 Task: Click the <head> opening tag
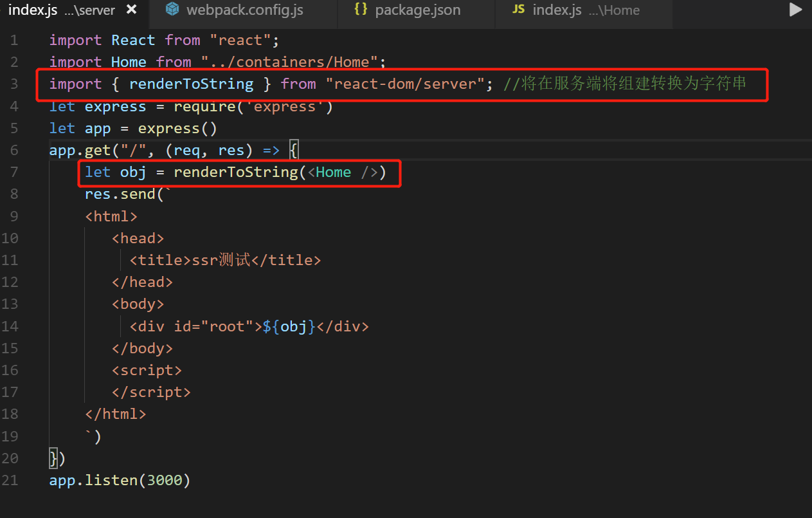(138, 238)
